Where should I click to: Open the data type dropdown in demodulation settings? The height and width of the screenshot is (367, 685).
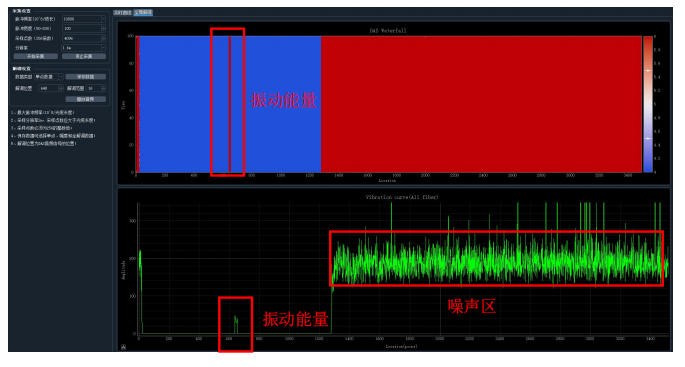[x=48, y=77]
